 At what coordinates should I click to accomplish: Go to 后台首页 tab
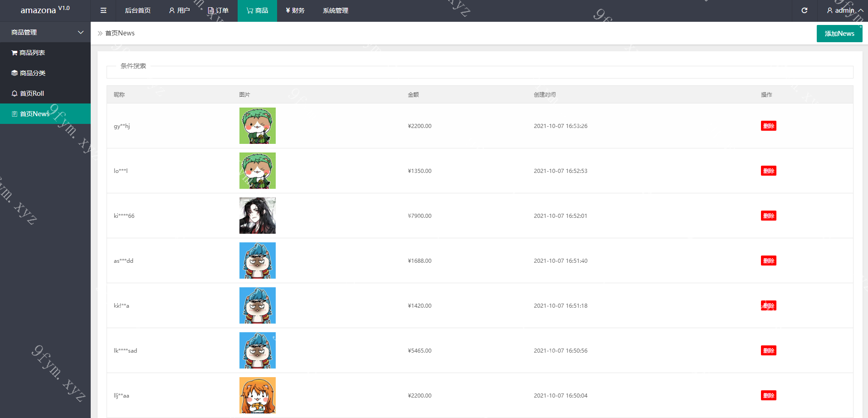(x=138, y=10)
